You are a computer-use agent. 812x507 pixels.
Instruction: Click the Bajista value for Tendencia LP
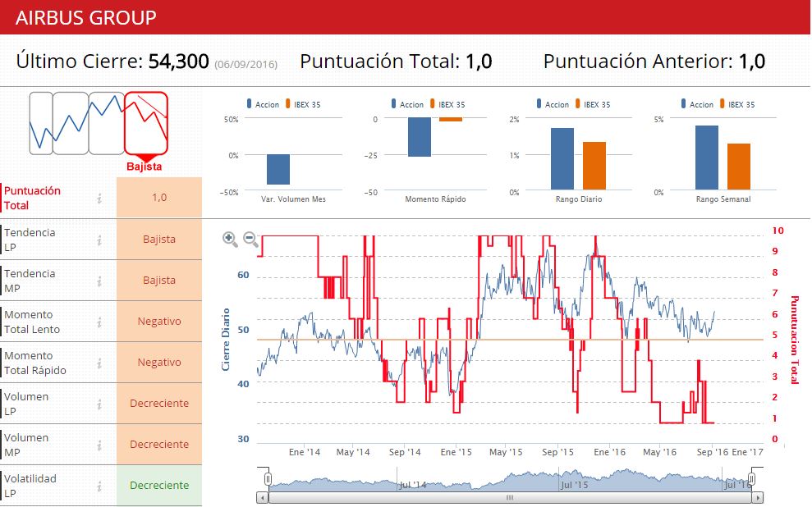[x=159, y=240]
